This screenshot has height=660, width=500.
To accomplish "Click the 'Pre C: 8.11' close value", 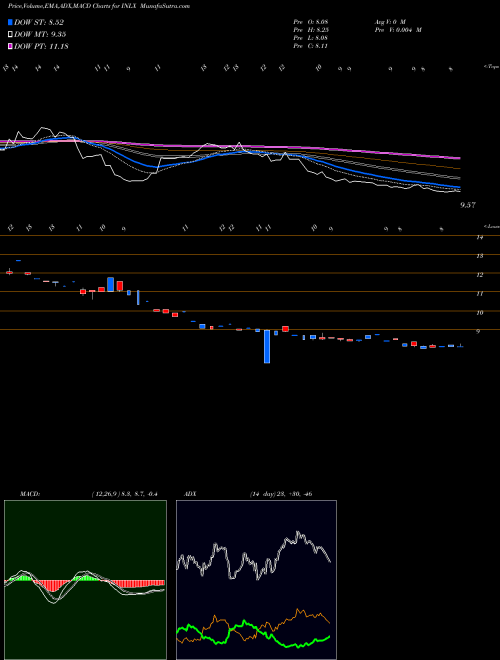I will point(311,46).
